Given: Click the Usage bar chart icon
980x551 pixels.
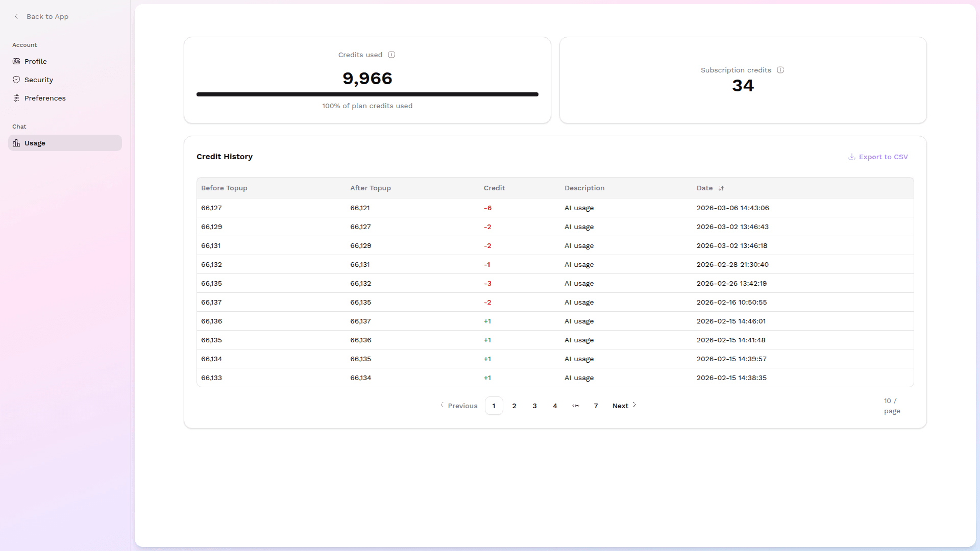Looking at the screenshot, I should pyautogui.click(x=16, y=143).
